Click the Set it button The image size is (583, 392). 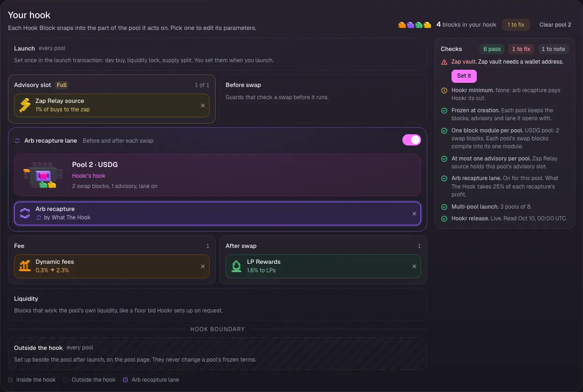[x=464, y=76]
